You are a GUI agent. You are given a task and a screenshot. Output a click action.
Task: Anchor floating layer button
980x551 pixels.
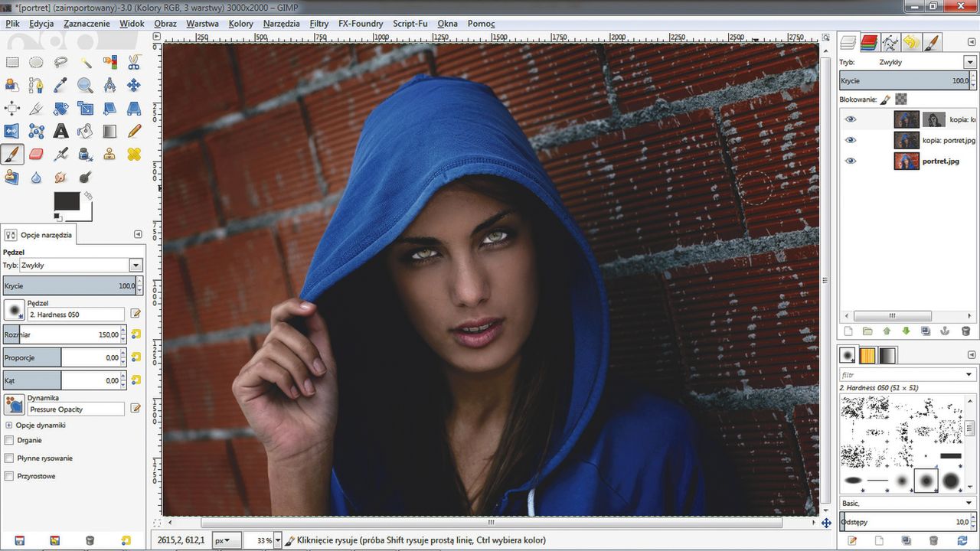click(946, 331)
